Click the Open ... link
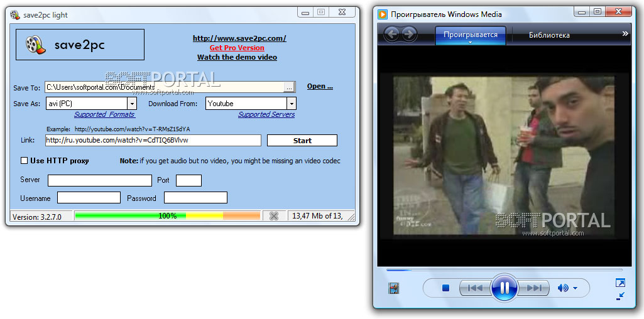This screenshot has height=319, width=644. [x=320, y=86]
